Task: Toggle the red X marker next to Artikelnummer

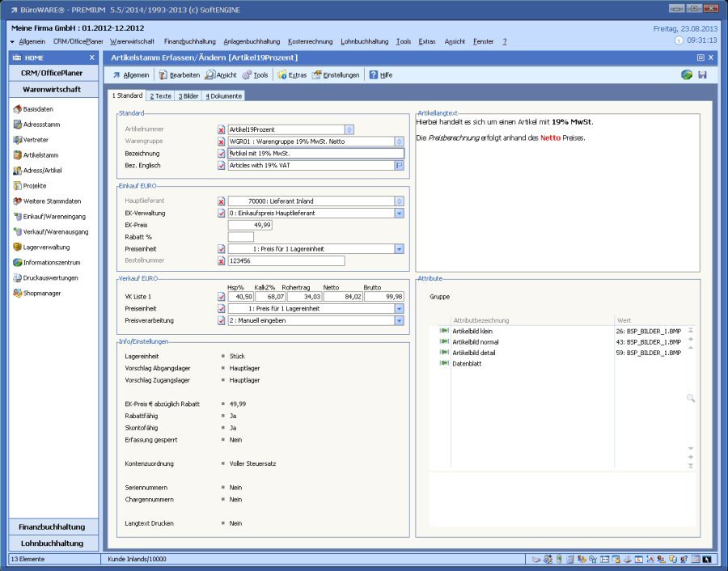Action: [221, 129]
